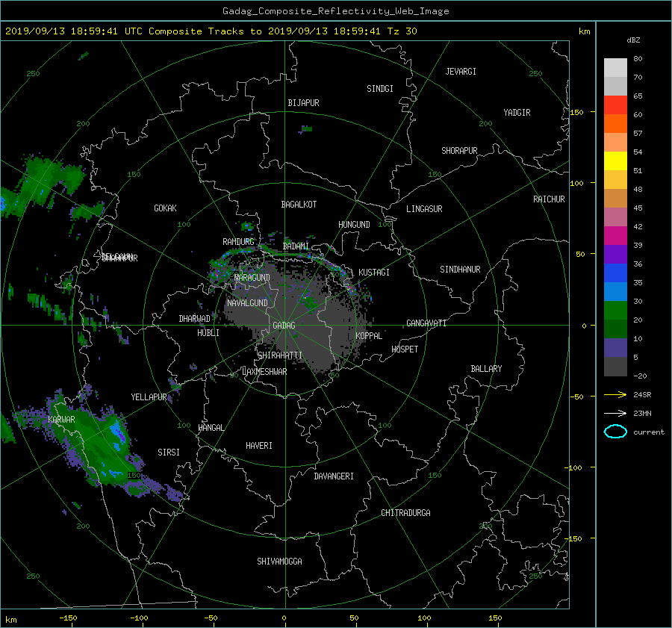Select the JEVARGI label
The image size is (672, 628).
click(461, 71)
